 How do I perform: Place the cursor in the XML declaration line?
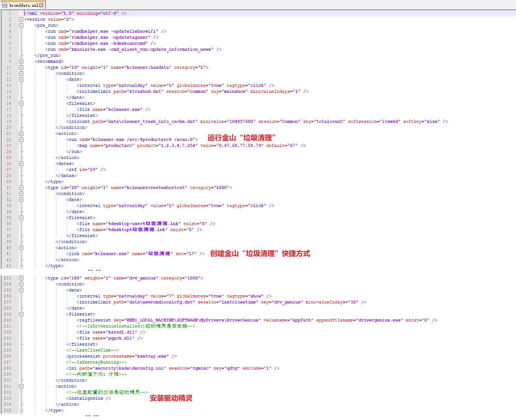(75, 13)
